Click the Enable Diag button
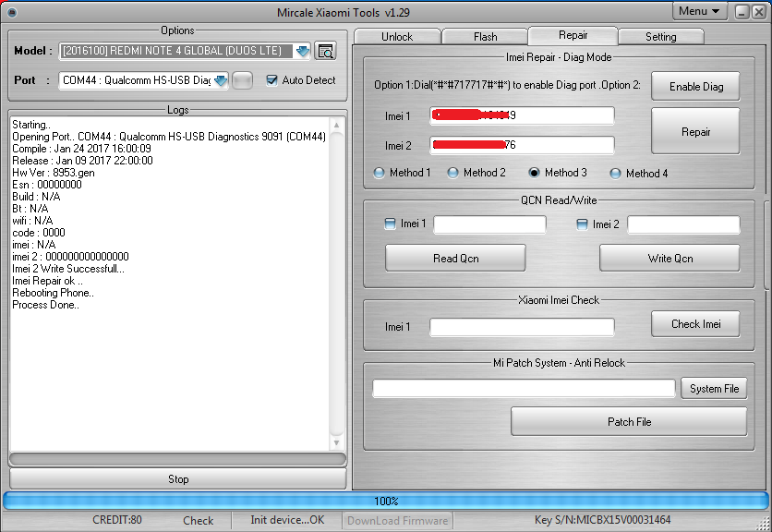Image resolution: width=772 pixels, height=532 pixels. [695, 87]
